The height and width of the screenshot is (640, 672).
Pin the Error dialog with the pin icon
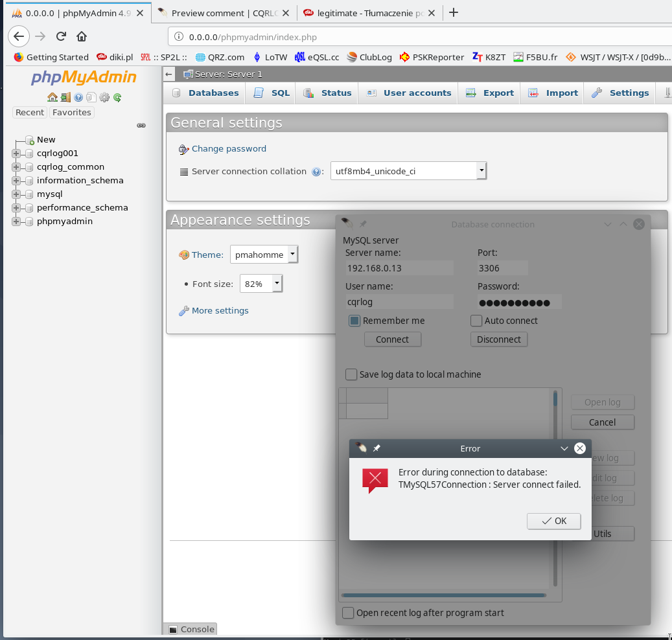pyautogui.click(x=377, y=448)
